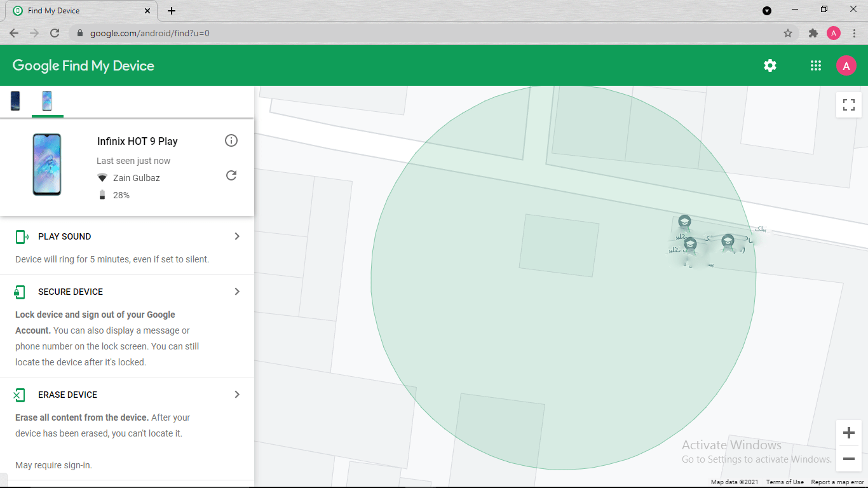This screenshot has width=868, height=488.
Task: Expand the Secure Device option chevron
Action: tap(237, 291)
